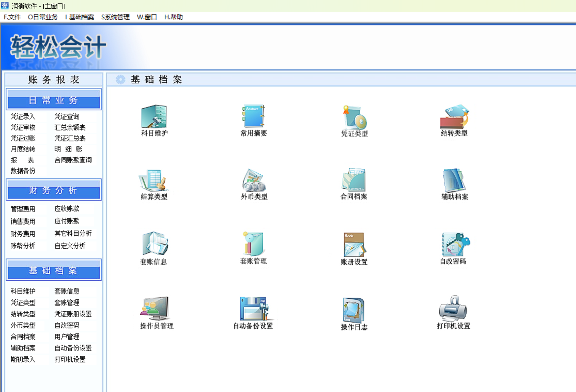Open the I基础档案 menu

click(80, 17)
